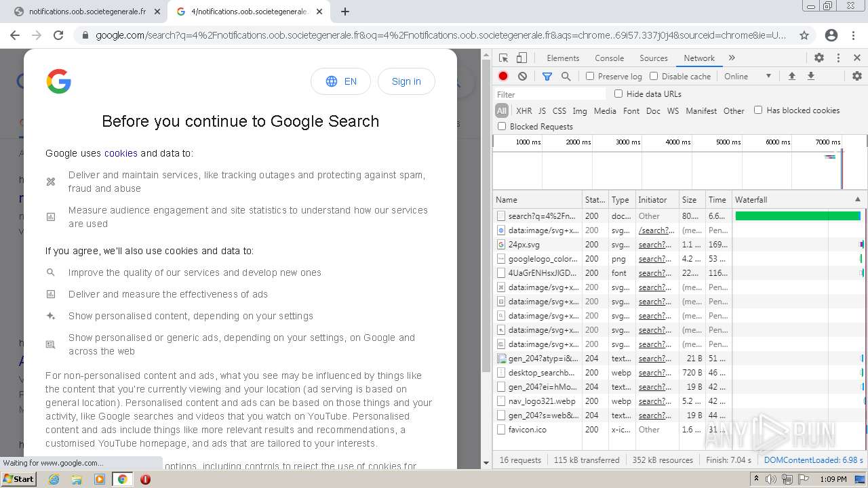Viewport: 868px width, 488px height.
Task: Expand more DevTools tabs chevron
Action: tap(732, 58)
